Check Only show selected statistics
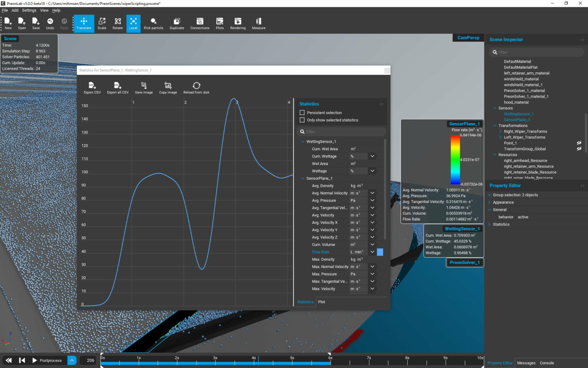 (x=302, y=120)
